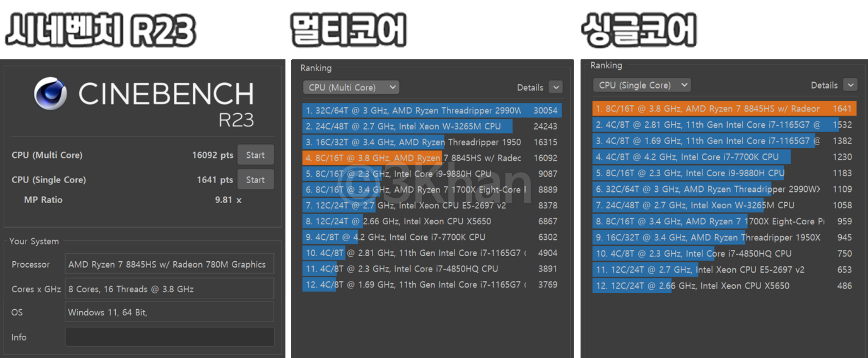Image resolution: width=868 pixels, height=358 pixels.
Task: Click the 16092 pts multi core score
Action: click(213, 155)
